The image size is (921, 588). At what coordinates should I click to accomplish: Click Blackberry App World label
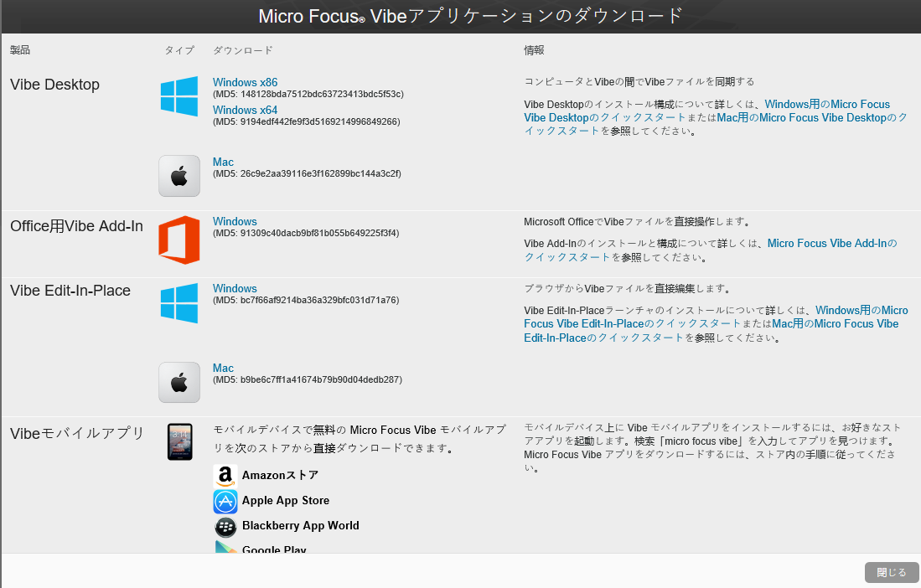click(x=300, y=526)
